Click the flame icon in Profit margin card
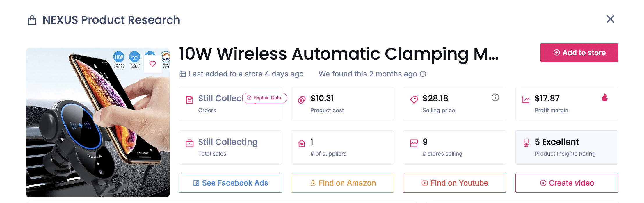Viewport: 644px width, 203px height. click(x=605, y=97)
